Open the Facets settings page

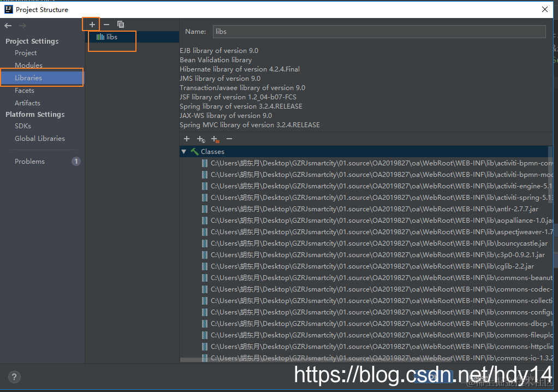(24, 91)
